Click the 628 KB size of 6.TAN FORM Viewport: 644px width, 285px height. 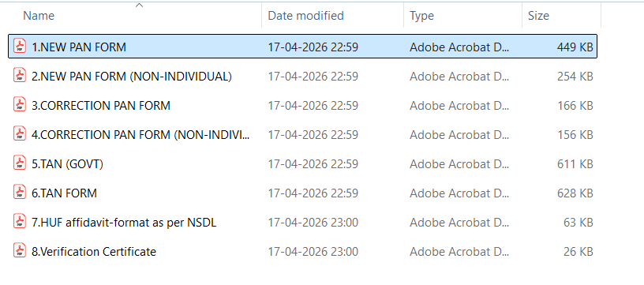click(x=575, y=193)
